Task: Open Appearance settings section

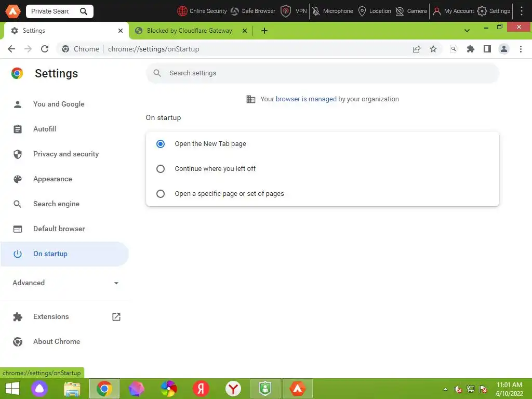Action: tap(64, 179)
